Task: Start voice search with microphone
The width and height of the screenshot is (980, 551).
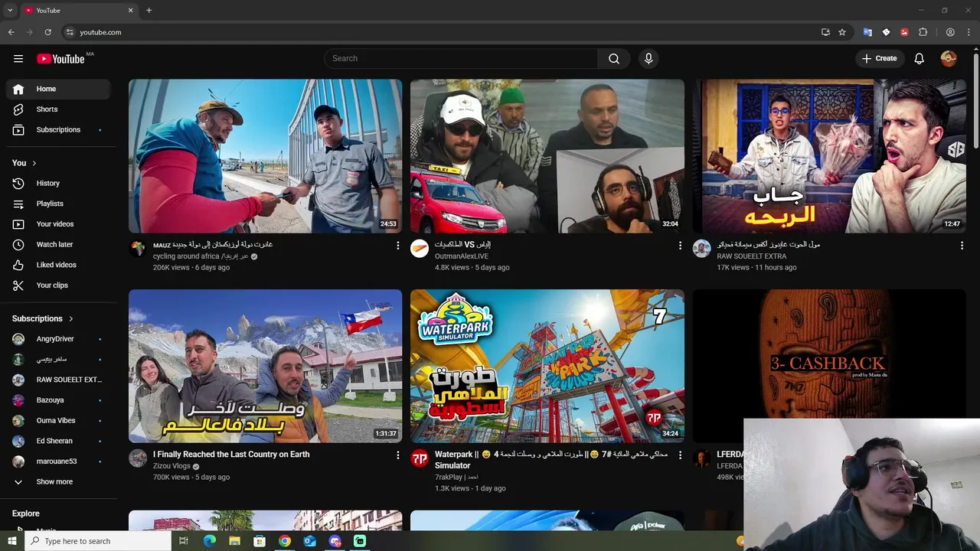Action: tap(648, 58)
